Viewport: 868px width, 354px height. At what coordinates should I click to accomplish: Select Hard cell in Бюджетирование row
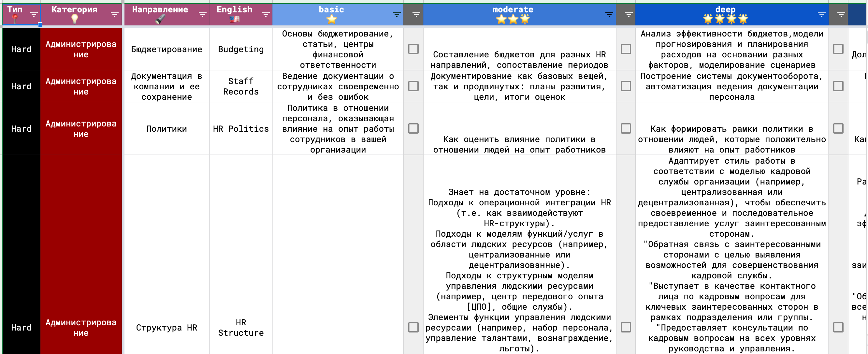pos(21,49)
